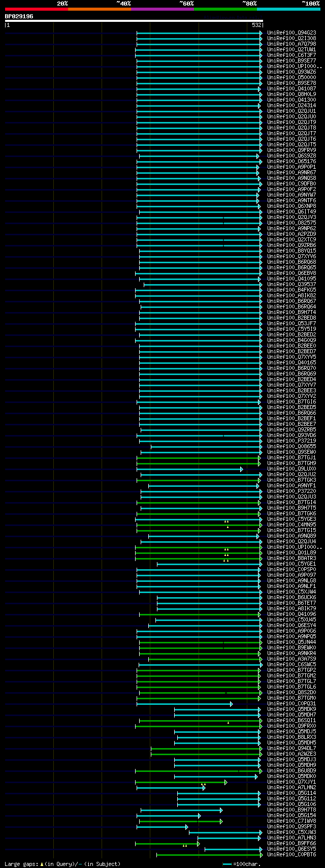View hit UniRef100_B7TGJ1
The image size is (325, 868).
pyautogui.click(x=291, y=457)
